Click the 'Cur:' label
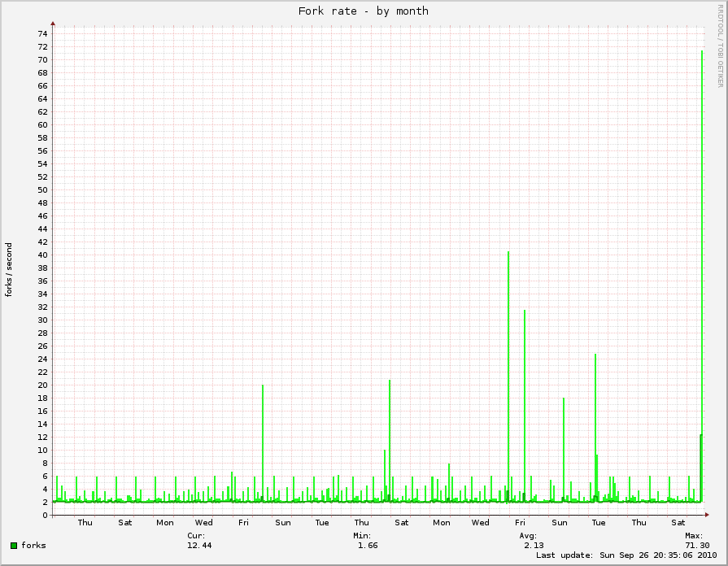 point(196,535)
